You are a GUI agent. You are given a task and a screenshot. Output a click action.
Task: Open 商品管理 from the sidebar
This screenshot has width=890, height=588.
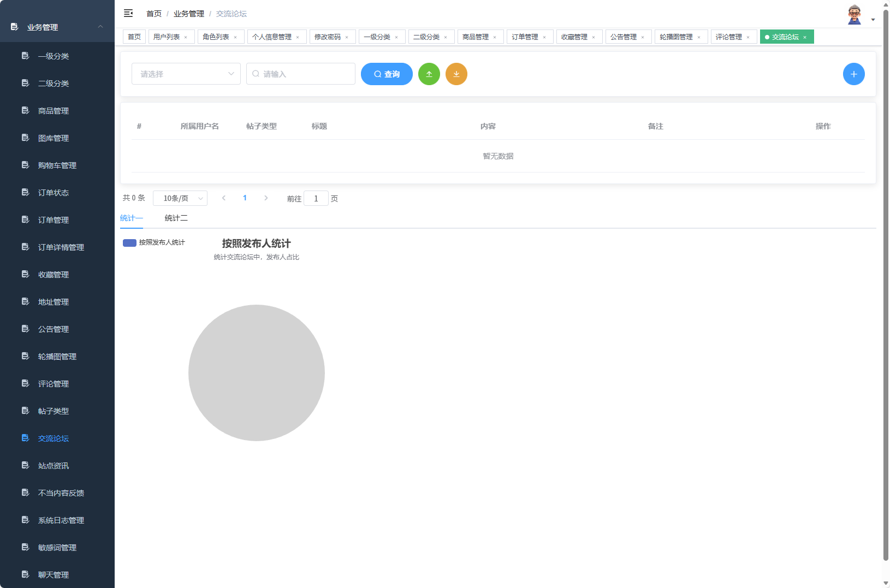(x=53, y=110)
